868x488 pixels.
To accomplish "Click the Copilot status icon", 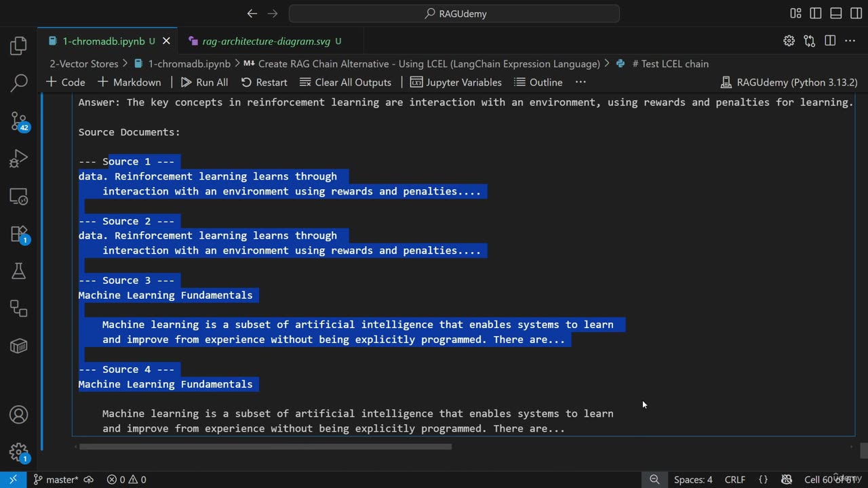I will click(x=786, y=479).
